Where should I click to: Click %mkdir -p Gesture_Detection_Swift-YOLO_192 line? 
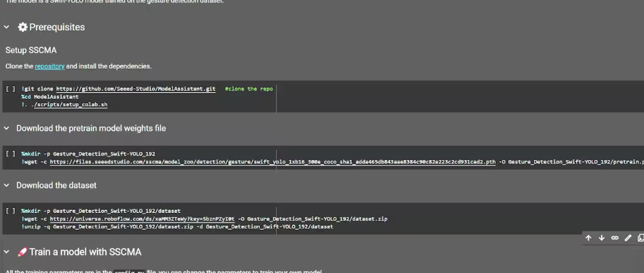pos(88,153)
